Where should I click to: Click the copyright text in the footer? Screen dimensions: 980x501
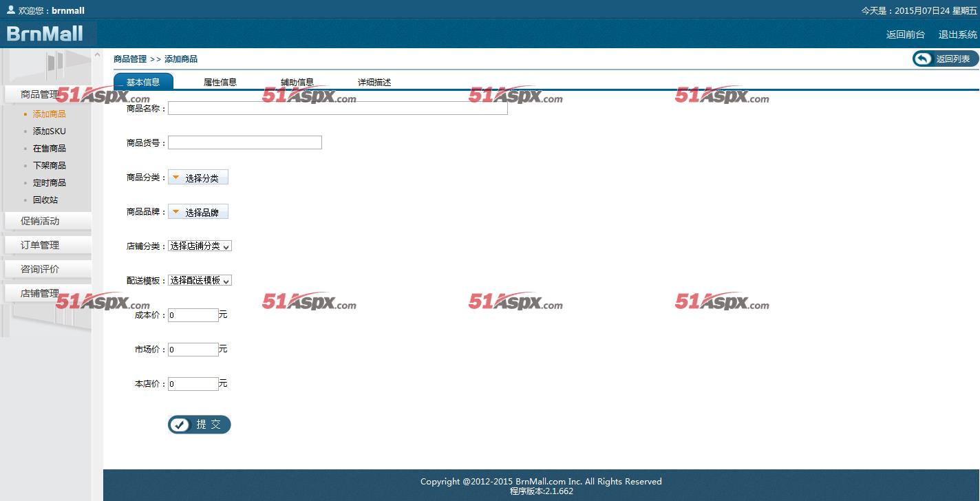point(541,482)
